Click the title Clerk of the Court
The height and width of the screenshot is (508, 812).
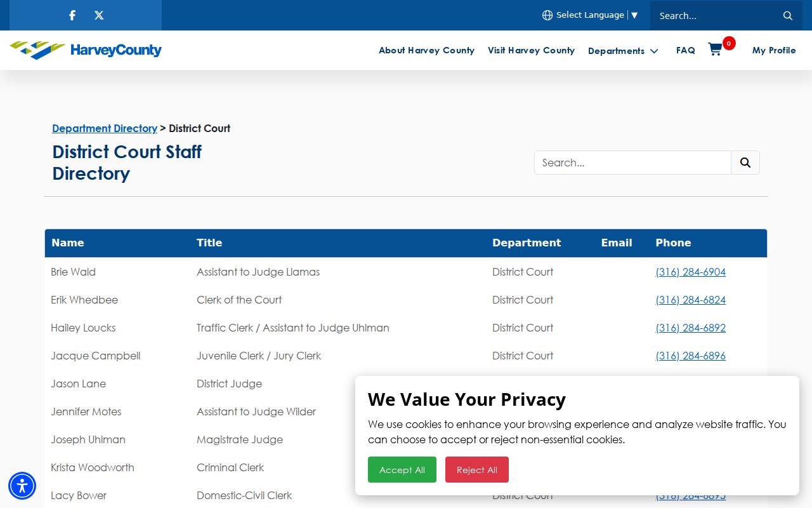(239, 300)
